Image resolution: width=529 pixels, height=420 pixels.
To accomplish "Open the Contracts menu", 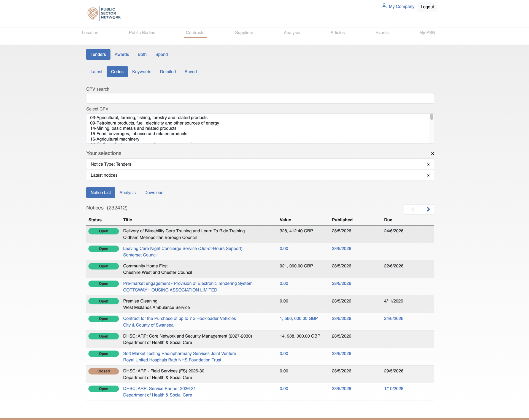I will click(195, 33).
